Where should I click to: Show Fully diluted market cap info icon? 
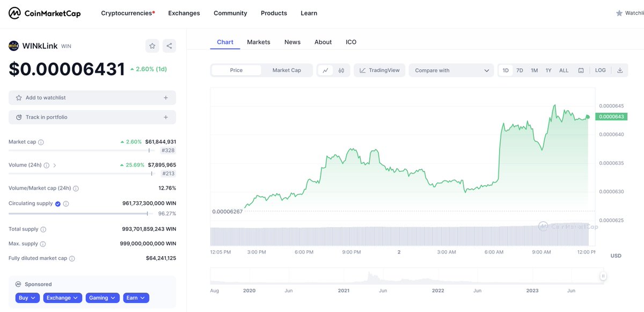(72, 258)
